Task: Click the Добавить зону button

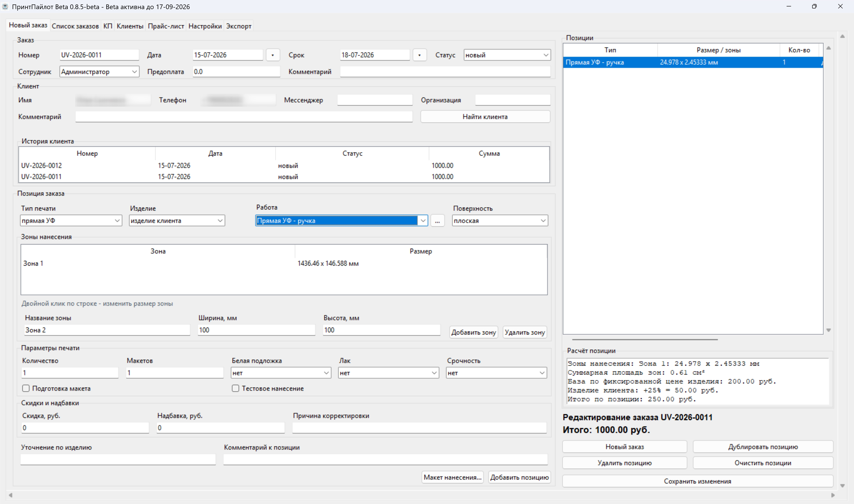Action: pyautogui.click(x=473, y=332)
